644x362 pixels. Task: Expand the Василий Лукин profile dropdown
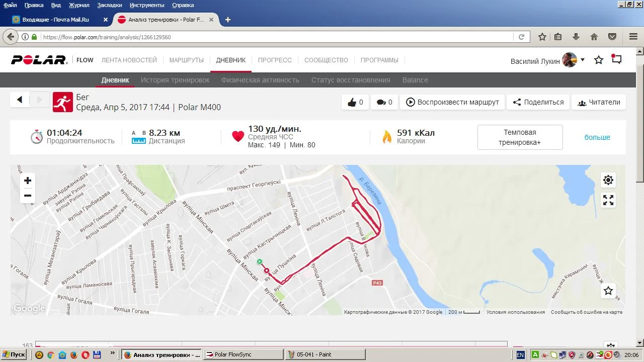click(x=583, y=60)
